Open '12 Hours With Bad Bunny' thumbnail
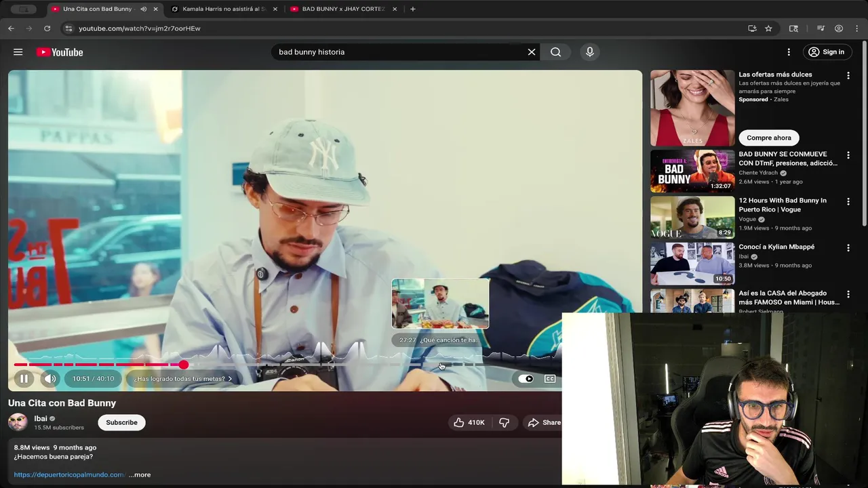 pyautogui.click(x=692, y=217)
